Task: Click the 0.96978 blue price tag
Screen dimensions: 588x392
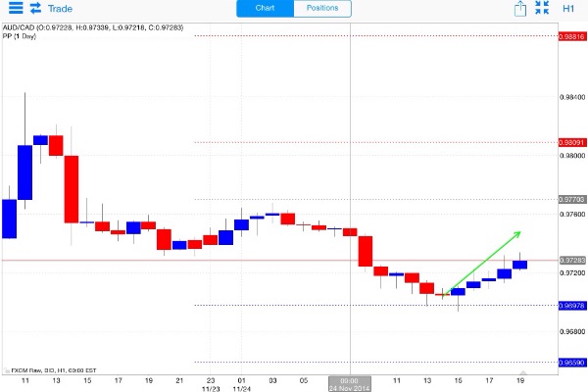Action: tap(571, 306)
